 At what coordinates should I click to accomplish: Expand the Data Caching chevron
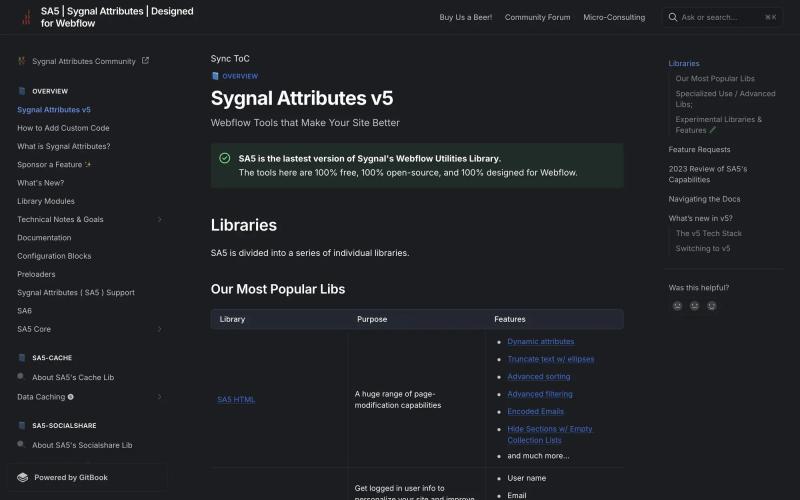point(160,397)
